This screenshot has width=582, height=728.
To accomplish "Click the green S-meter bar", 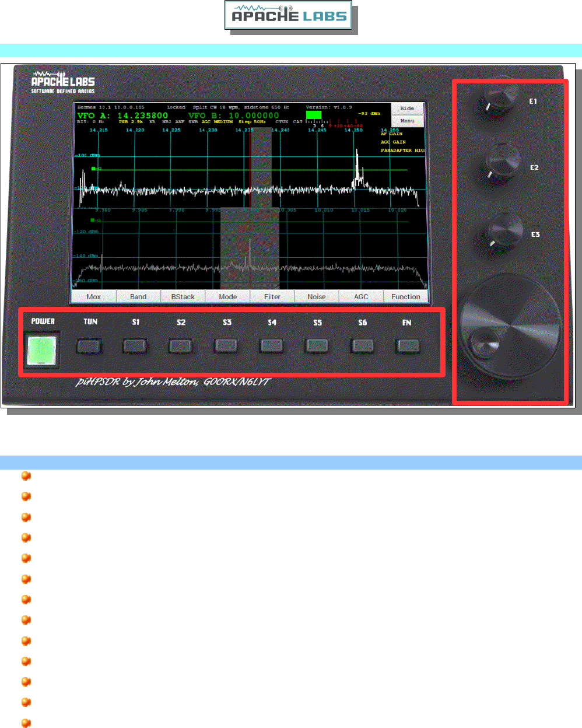I will 313,115.
